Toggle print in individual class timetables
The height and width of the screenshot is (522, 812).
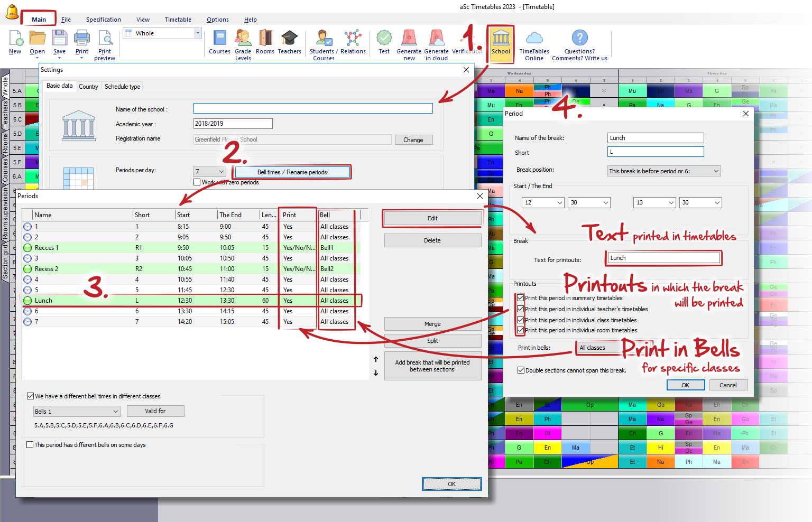[x=521, y=320]
